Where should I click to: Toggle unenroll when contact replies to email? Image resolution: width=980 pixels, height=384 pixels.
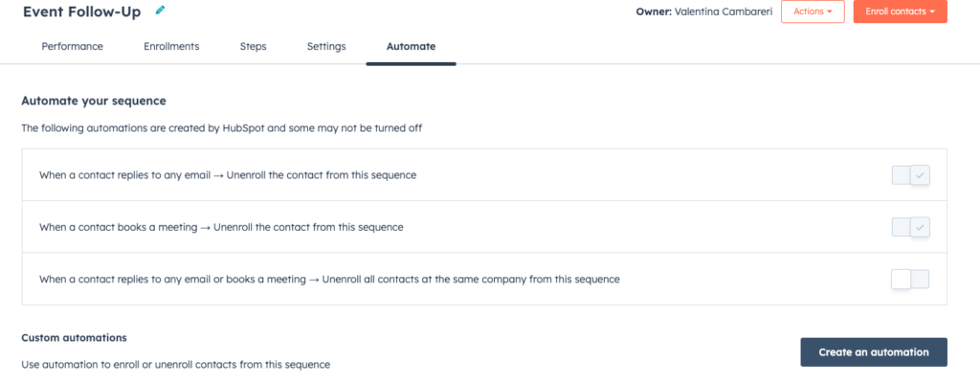[911, 176]
